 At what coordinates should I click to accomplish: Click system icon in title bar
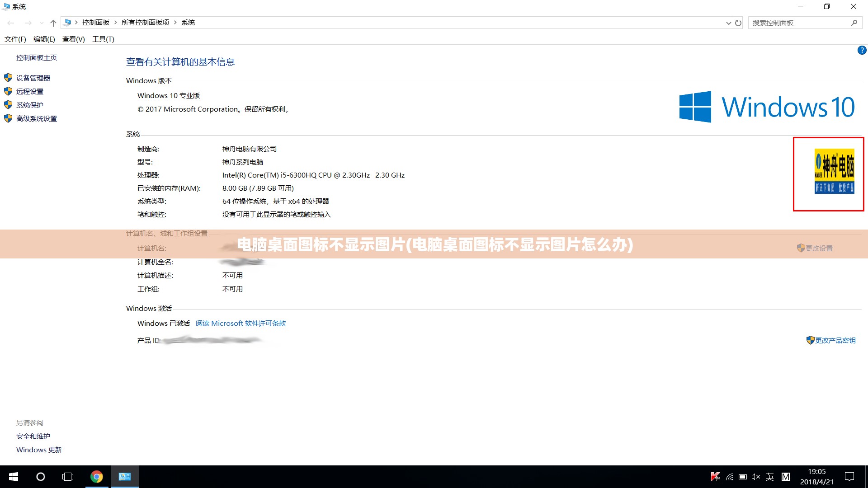(6, 6)
